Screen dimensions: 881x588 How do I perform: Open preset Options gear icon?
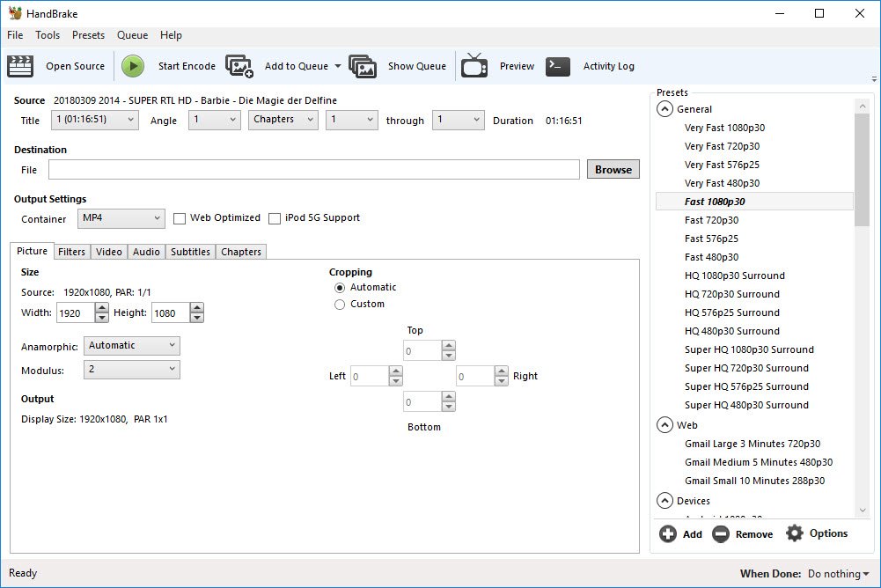[795, 533]
